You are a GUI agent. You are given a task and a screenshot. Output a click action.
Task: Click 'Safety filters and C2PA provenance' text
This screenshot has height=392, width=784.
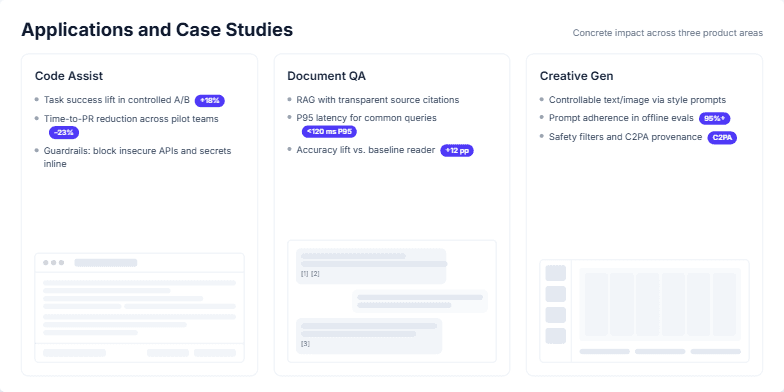pyautogui.click(x=626, y=137)
